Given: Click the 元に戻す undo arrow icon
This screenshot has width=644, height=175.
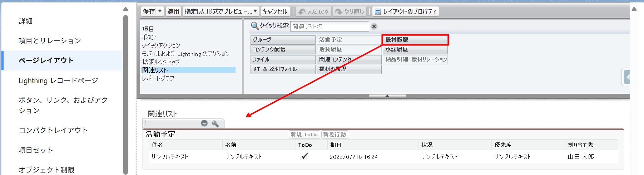Looking at the screenshot, I should [302, 12].
